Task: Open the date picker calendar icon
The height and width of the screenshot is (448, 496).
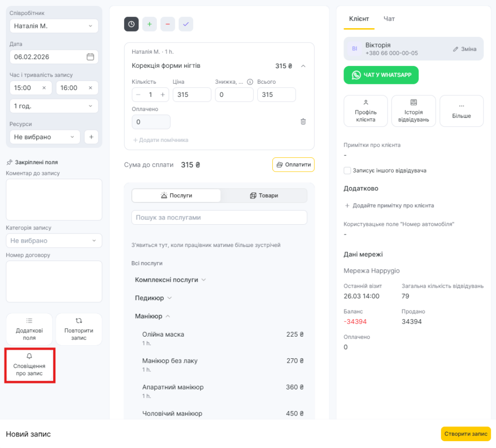Action: [90, 57]
